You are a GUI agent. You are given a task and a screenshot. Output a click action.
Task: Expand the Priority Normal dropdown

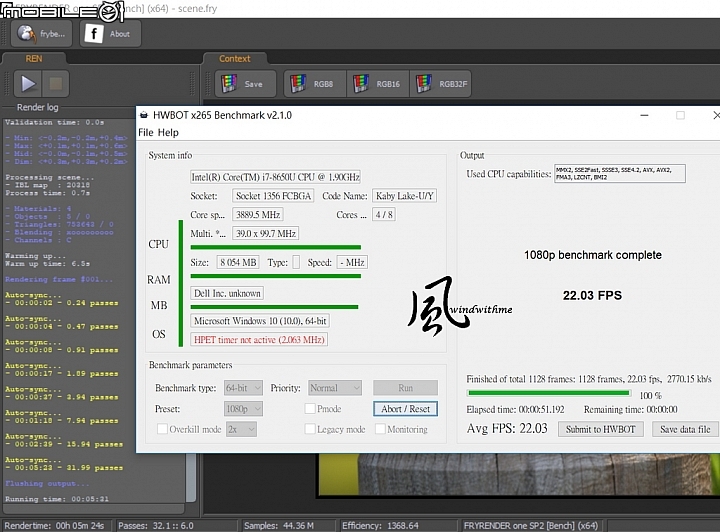[335, 388]
